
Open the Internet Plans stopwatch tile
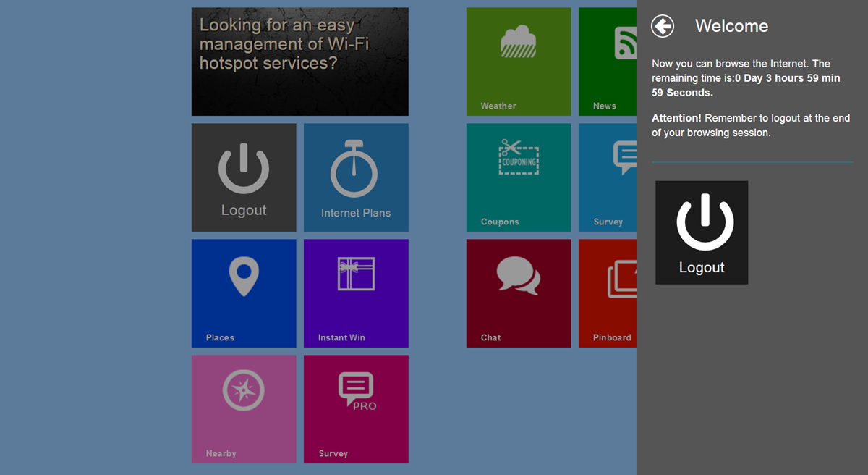(x=356, y=177)
